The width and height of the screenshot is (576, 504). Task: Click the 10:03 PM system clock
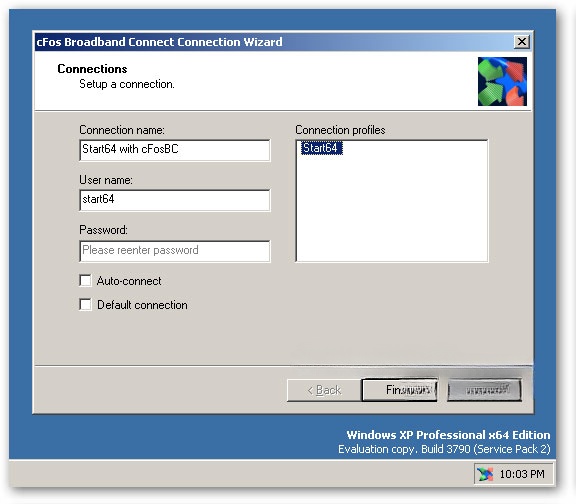tap(522, 474)
